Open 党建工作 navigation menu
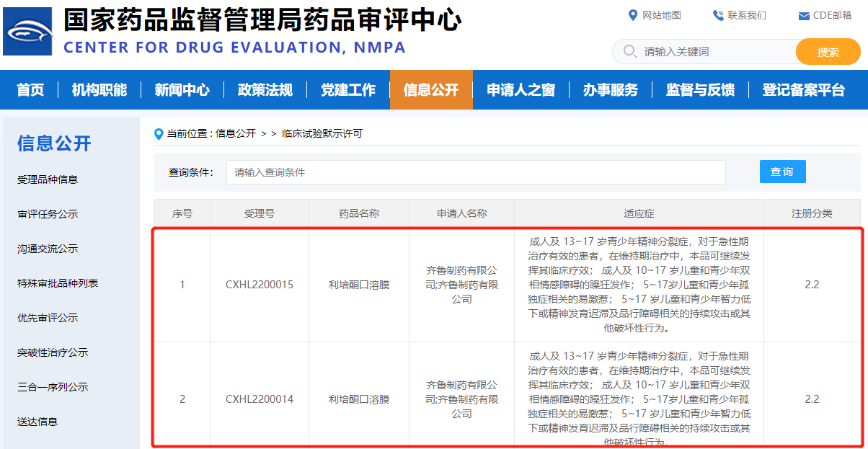The height and width of the screenshot is (449, 868). (x=348, y=90)
